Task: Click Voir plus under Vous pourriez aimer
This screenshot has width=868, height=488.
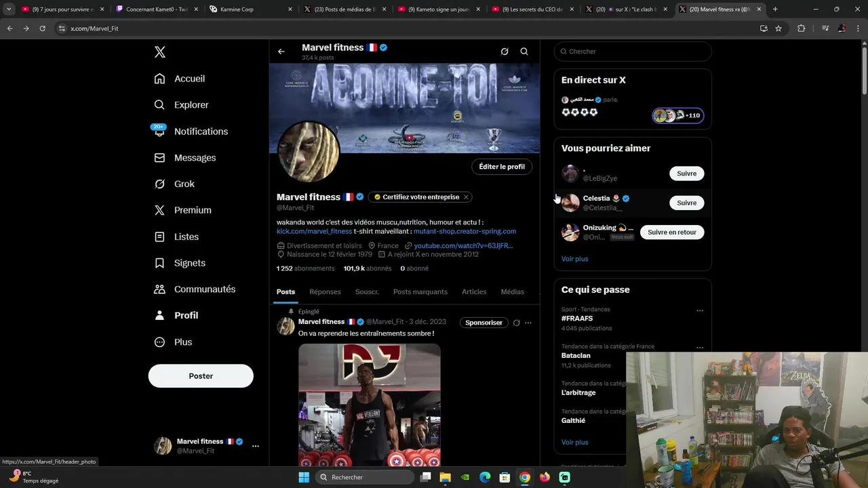Action: click(x=575, y=259)
